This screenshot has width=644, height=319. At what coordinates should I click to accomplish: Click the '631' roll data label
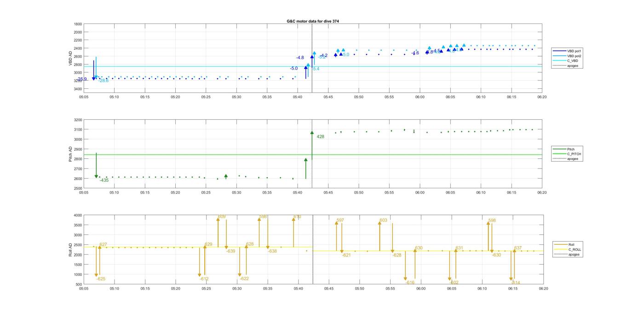pos(459,248)
